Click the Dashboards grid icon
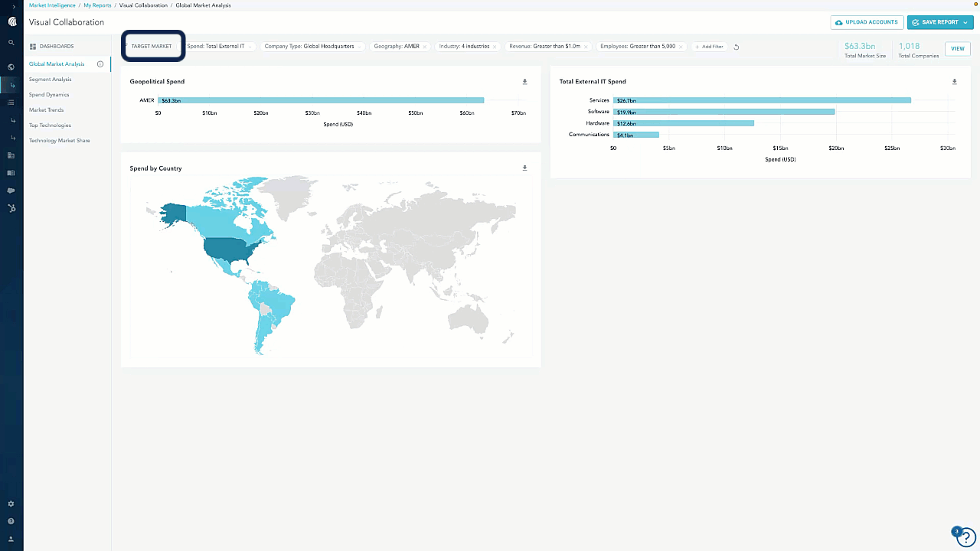 (33, 47)
